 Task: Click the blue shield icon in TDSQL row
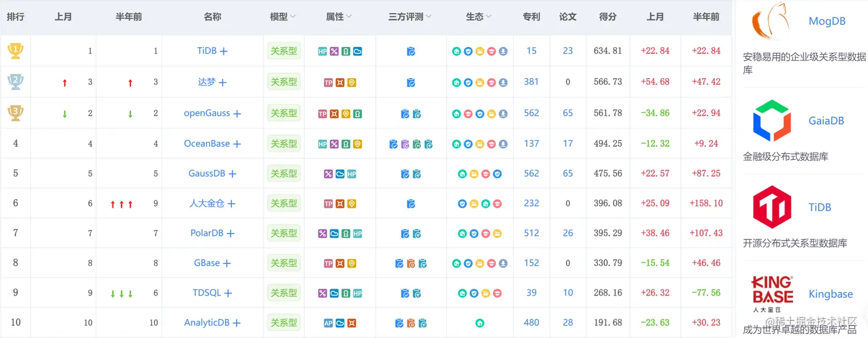[x=474, y=293]
